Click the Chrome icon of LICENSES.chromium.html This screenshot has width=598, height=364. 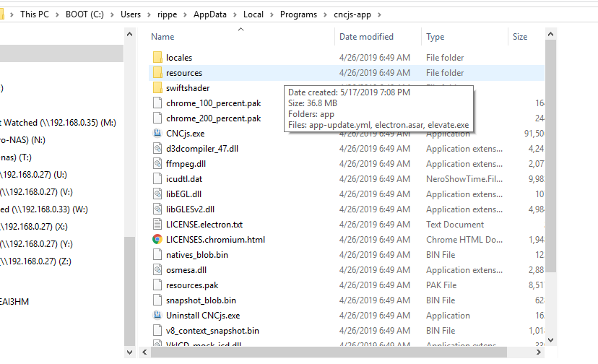(x=157, y=240)
